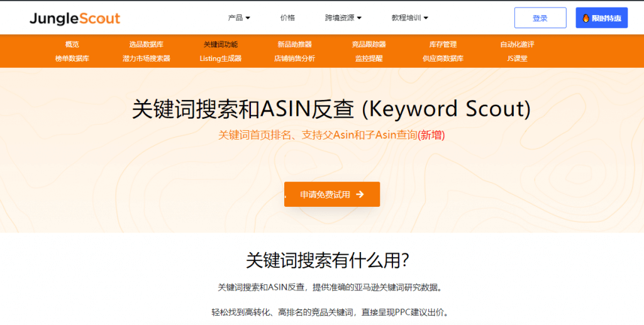
Task: Expand the 教程培训 dropdown menu
Action: tap(410, 18)
